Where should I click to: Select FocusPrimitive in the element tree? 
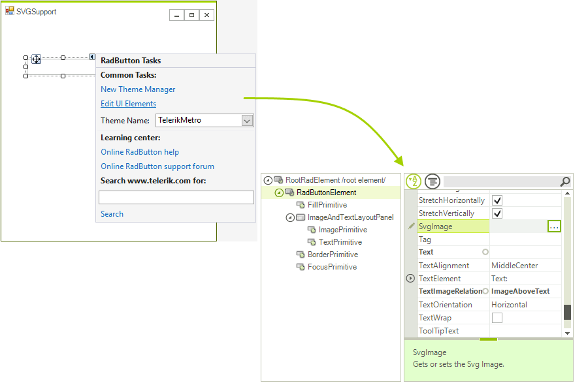(332, 267)
